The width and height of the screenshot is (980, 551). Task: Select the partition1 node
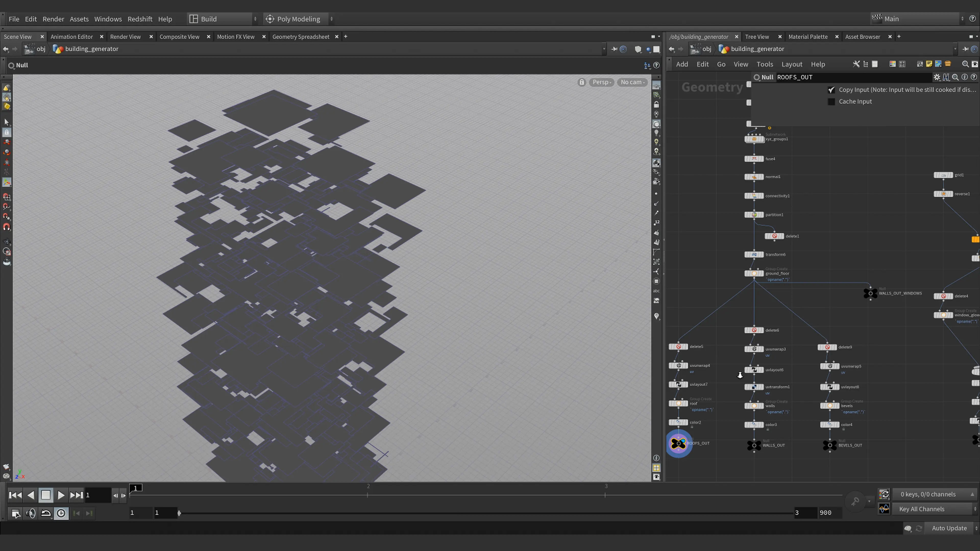(x=754, y=215)
